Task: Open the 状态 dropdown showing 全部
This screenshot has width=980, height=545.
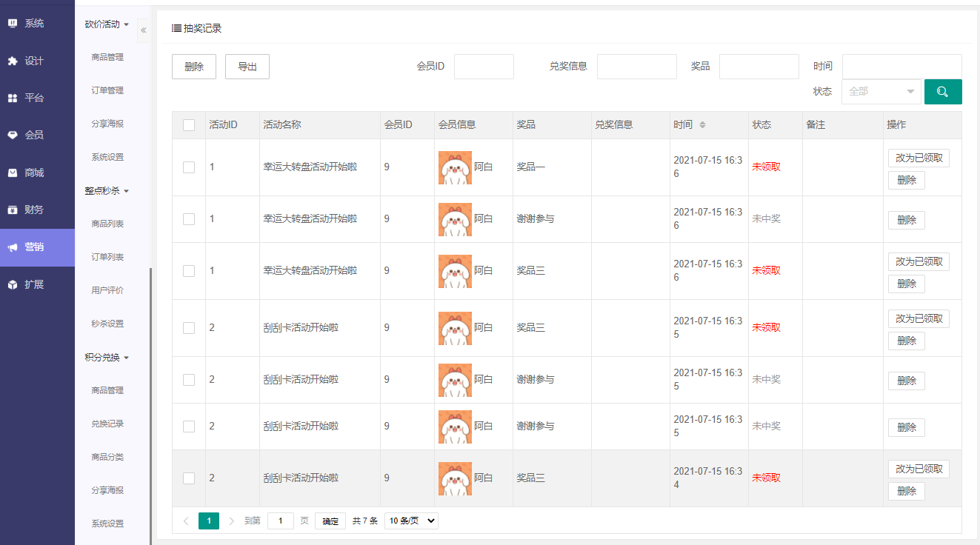Action: [x=881, y=92]
